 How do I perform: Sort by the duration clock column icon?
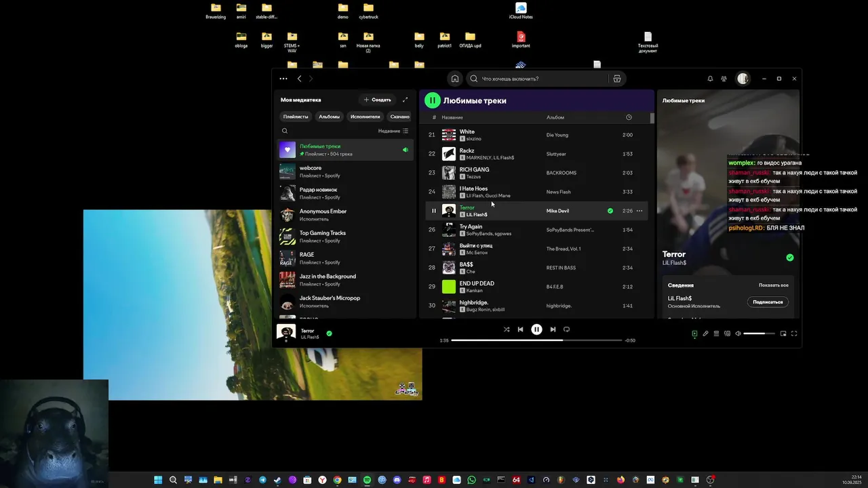tap(629, 117)
